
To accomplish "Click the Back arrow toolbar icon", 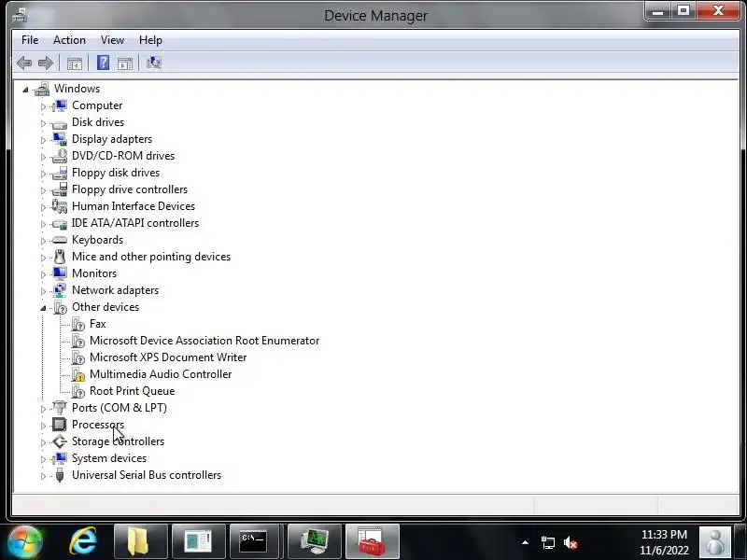I will tap(24, 63).
